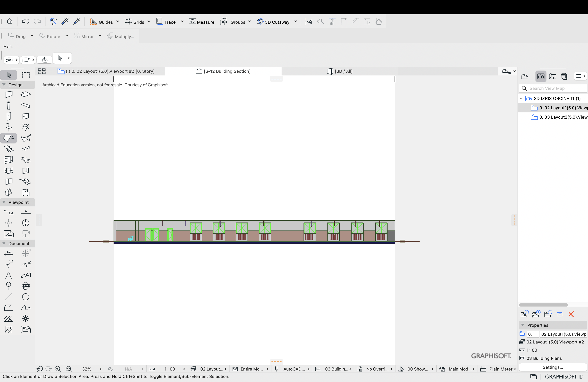This screenshot has width=588, height=382.
Task: Click the Multiply... button
Action: click(x=121, y=36)
